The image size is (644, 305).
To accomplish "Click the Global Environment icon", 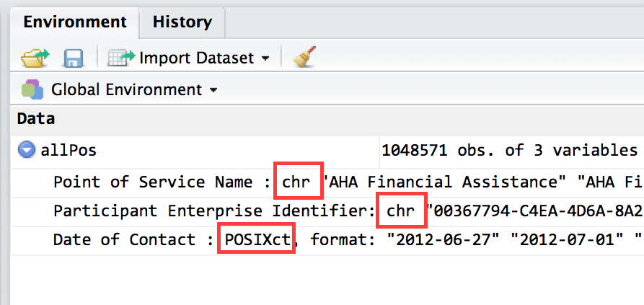I will tap(32, 90).
